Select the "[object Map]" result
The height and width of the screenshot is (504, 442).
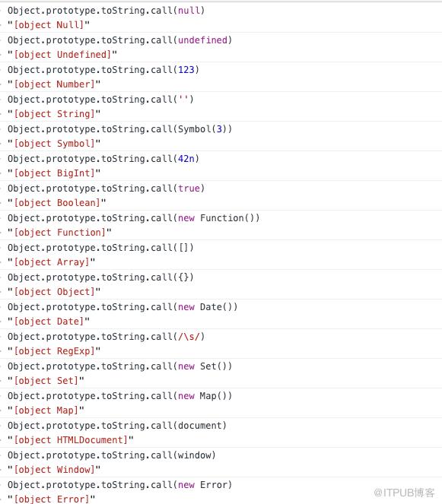pyautogui.click(x=46, y=410)
